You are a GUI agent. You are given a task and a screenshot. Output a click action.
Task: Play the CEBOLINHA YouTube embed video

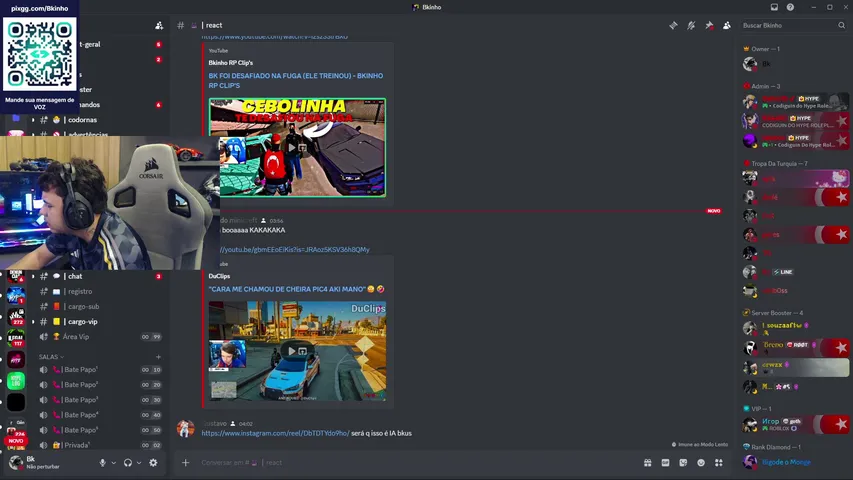pos(297,147)
